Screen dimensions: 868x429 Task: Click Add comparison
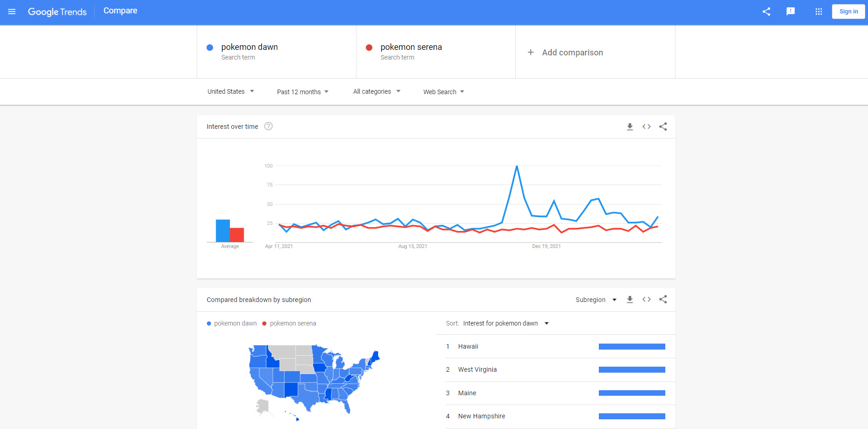[x=572, y=53]
